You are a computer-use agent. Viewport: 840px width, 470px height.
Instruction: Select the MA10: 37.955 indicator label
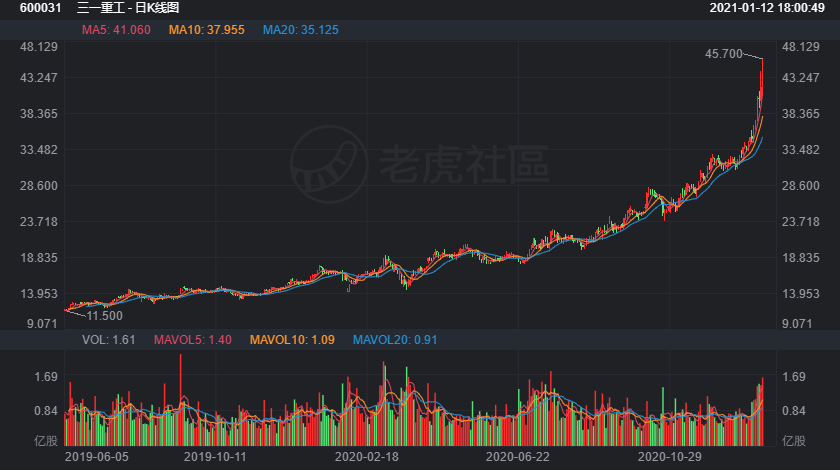206,30
